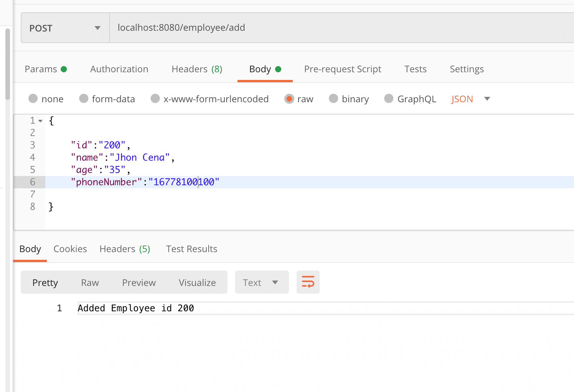Switch to the Authorization tab

tap(119, 69)
